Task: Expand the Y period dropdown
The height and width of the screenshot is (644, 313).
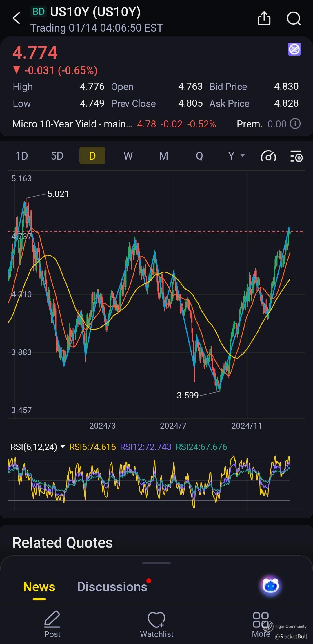Action: (x=236, y=156)
